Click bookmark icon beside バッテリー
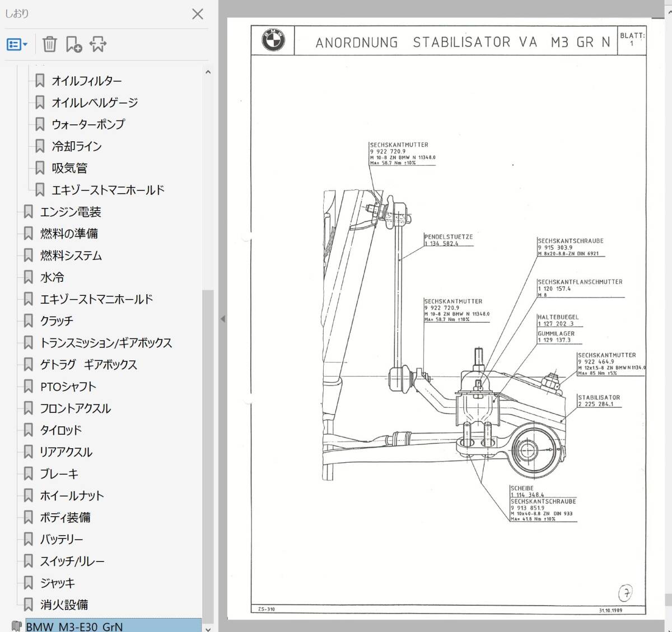 click(28, 540)
